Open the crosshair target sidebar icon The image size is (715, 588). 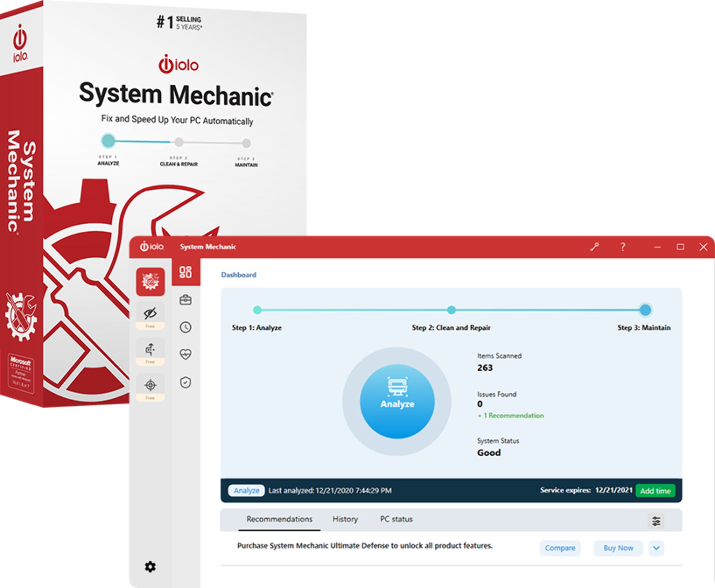pyautogui.click(x=150, y=385)
